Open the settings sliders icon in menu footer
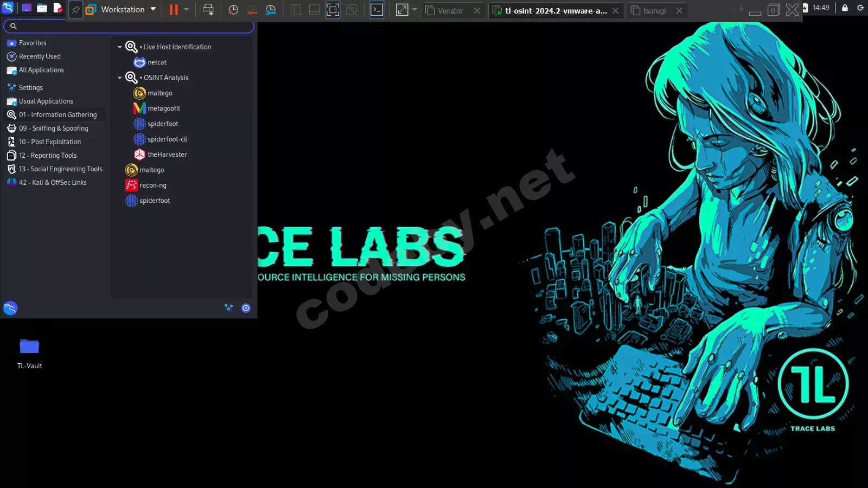The width and height of the screenshot is (868, 488). pos(229,308)
